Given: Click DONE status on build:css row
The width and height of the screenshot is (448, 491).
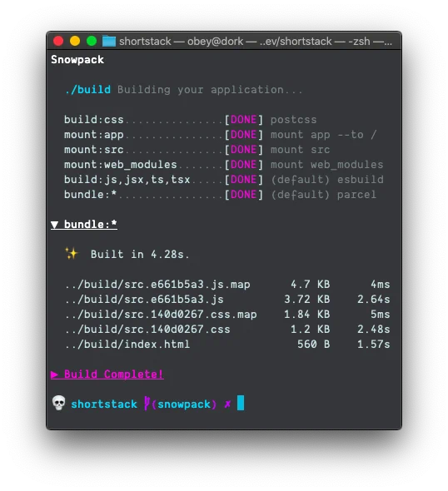Looking at the screenshot, I should [x=243, y=120].
